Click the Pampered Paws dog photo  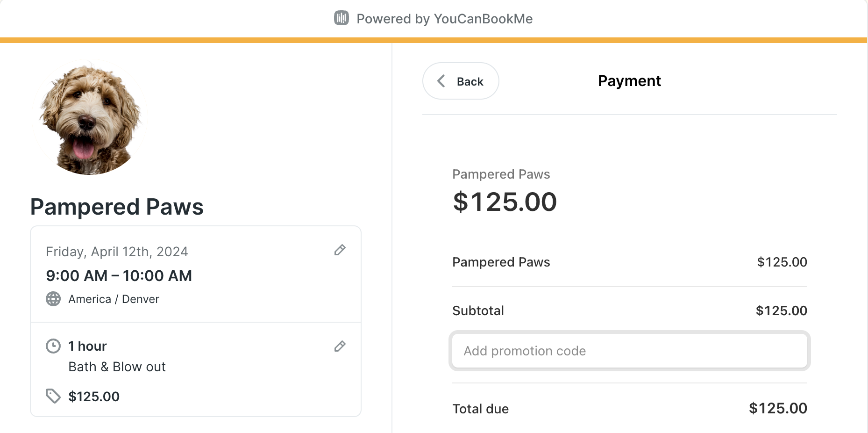90,118
